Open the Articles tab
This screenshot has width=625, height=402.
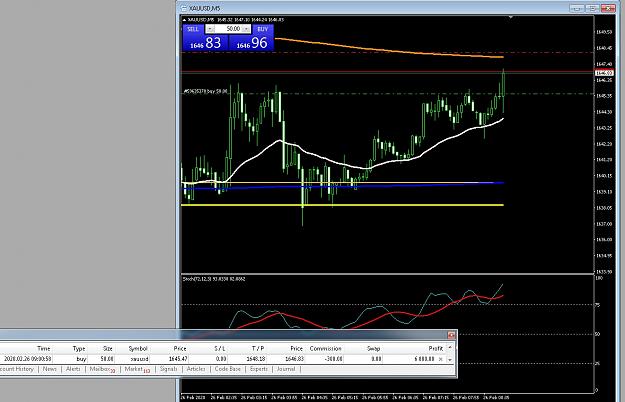pos(196,369)
